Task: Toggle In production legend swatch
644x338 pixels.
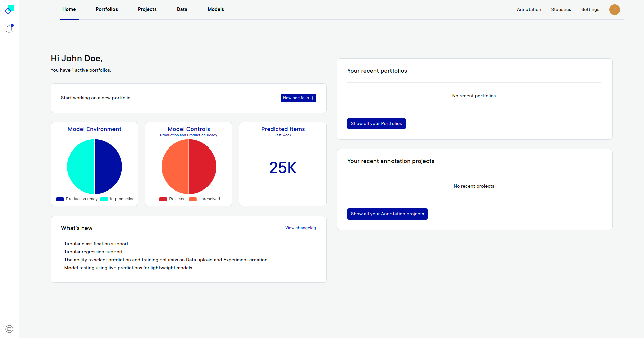Action: [104, 199]
